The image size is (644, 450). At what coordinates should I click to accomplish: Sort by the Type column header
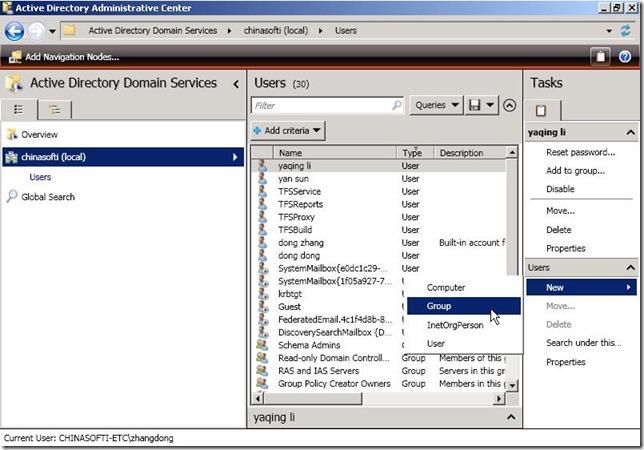415,153
